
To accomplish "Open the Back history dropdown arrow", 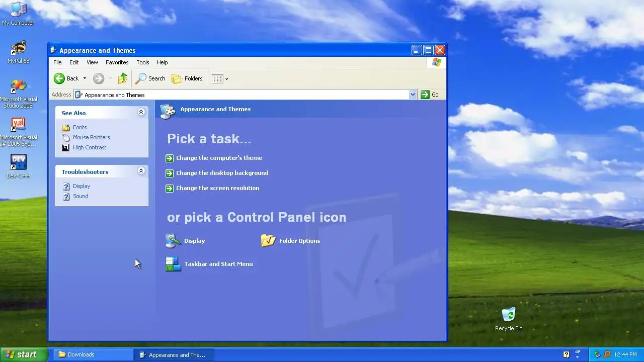I will point(85,78).
